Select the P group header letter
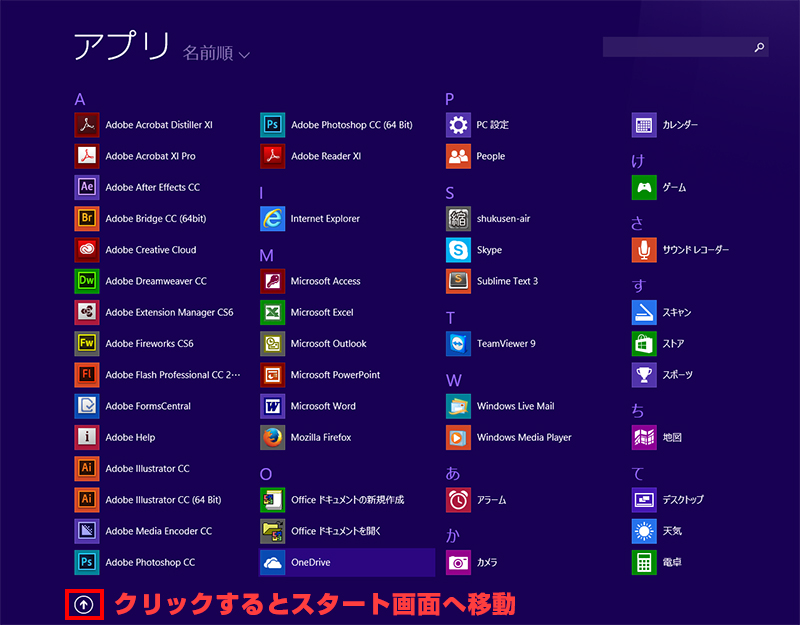The width and height of the screenshot is (800, 625). 449,99
